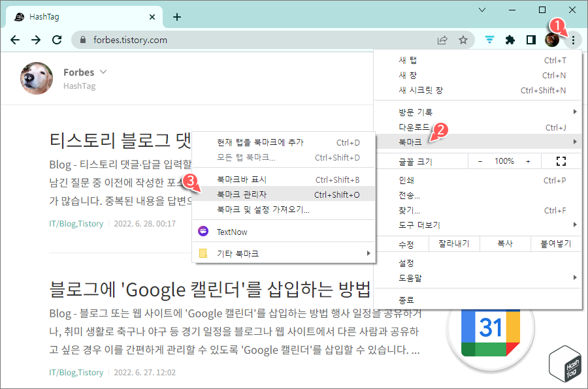Viewport: 588px width, 389px height.
Task: Open 설정 settings from menu
Action: coord(478,263)
